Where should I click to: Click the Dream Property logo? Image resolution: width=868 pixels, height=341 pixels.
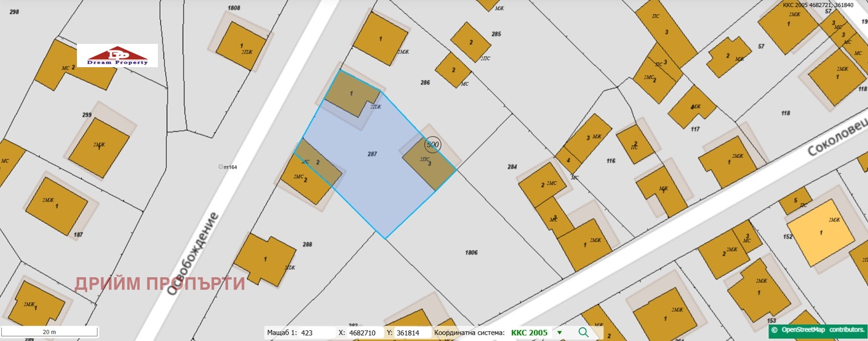click(x=117, y=56)
